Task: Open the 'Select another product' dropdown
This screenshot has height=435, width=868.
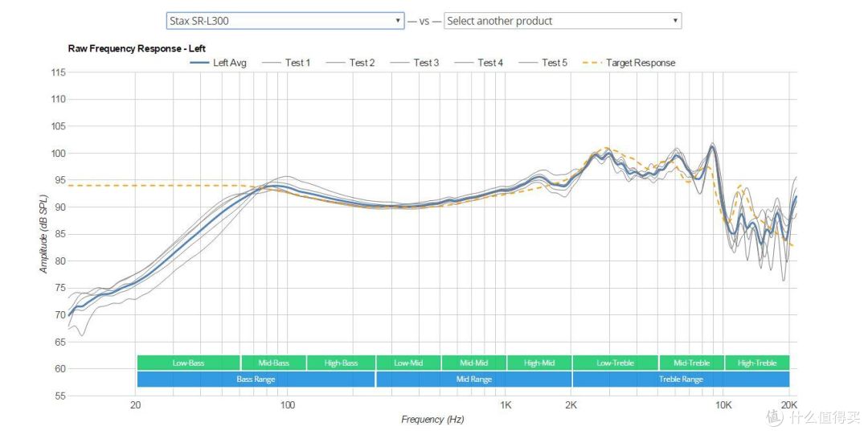Action: click(x=562, y=21)
